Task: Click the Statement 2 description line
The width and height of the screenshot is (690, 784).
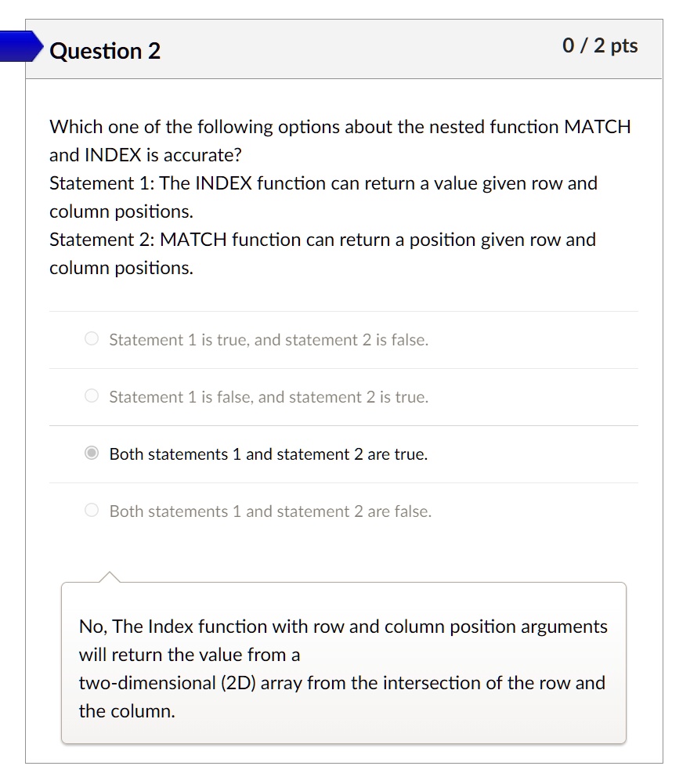Action: click(x=322, y=253)
